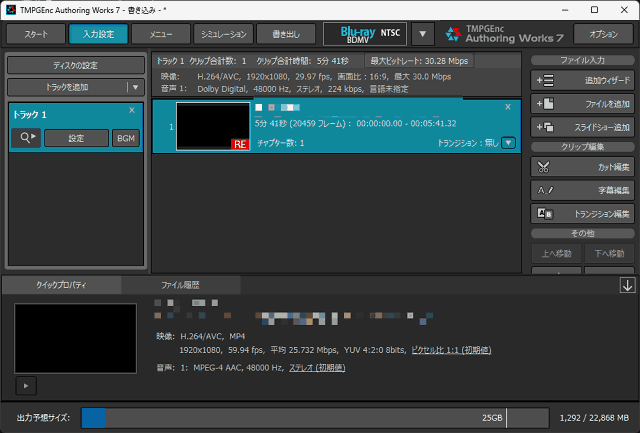Select the clip 1 thumbnail
The width and height of the screenshot is (640, 433).
click(213, 127)
